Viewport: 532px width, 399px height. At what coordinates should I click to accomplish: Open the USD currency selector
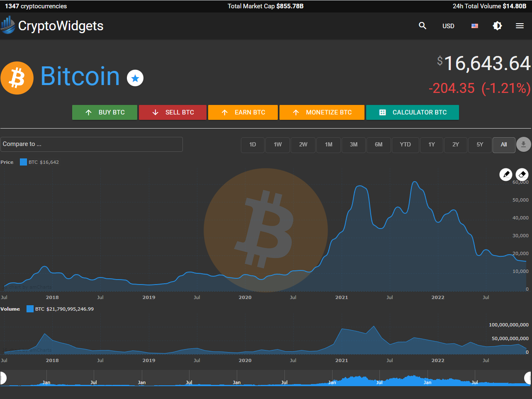[448, 26]
